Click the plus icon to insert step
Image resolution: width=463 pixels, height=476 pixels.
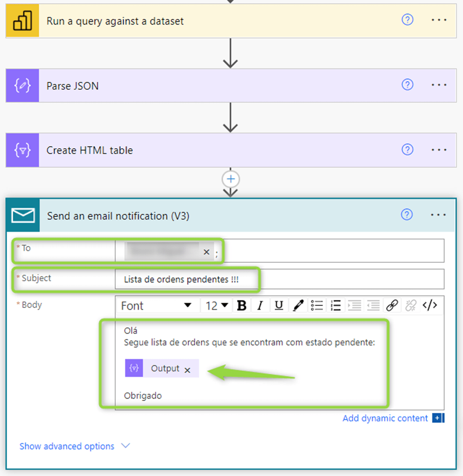[x=231, y=179]
